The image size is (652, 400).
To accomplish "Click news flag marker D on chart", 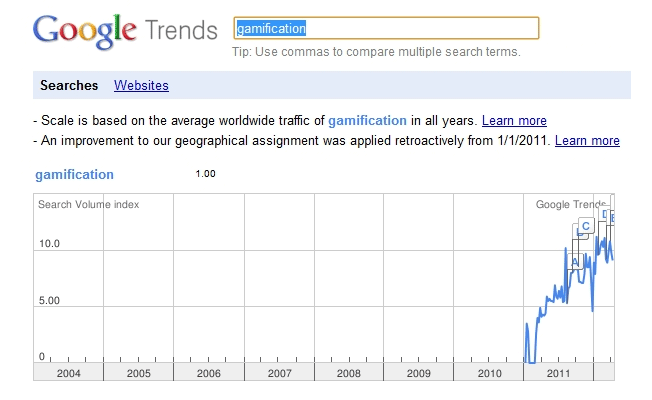I will (604, 214).
